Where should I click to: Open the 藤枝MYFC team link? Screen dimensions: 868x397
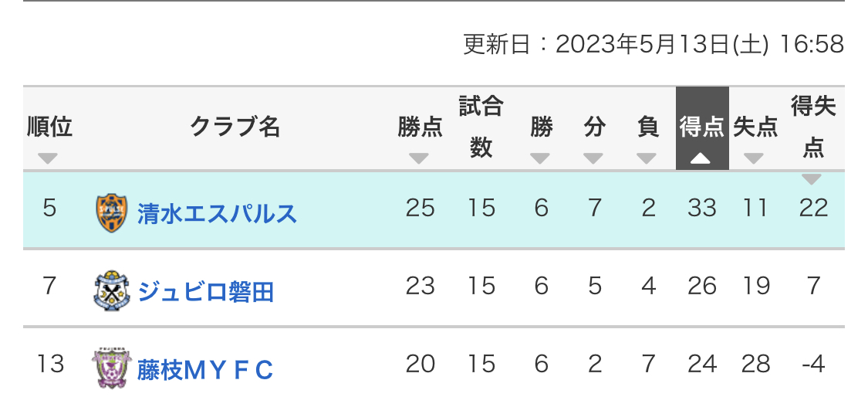[x=205, y=369]
